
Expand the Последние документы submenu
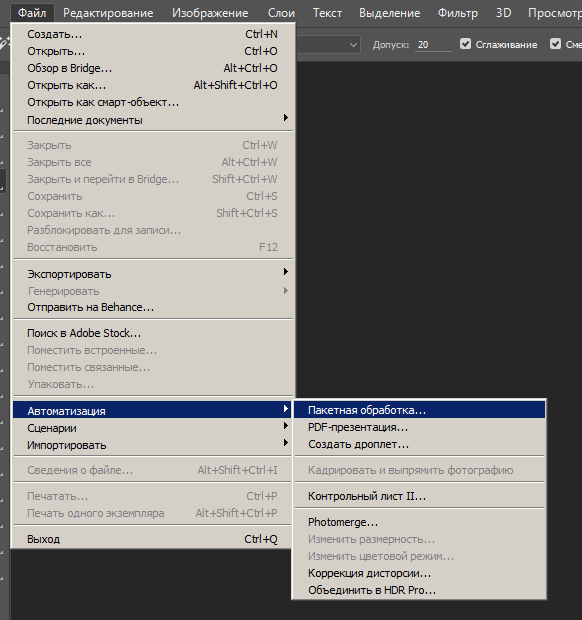point(153,120)
